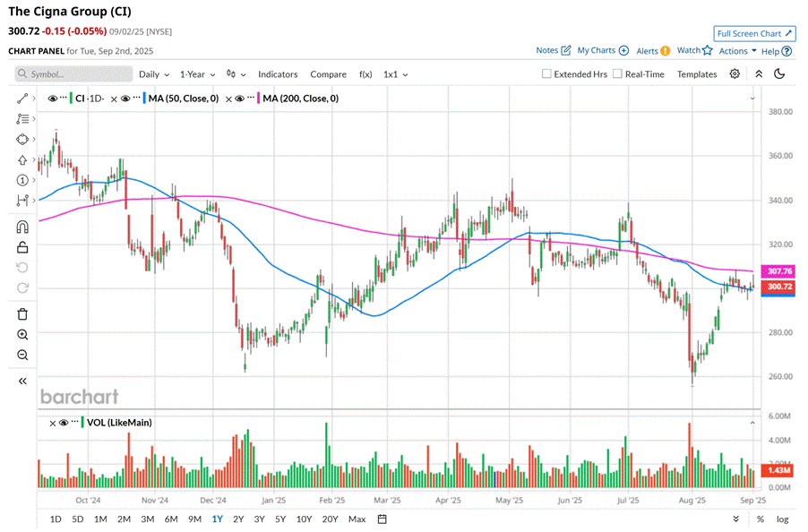This screenshot has height=532, width=808.
Task: Select the 1D time range
Action: coord(56,519)
